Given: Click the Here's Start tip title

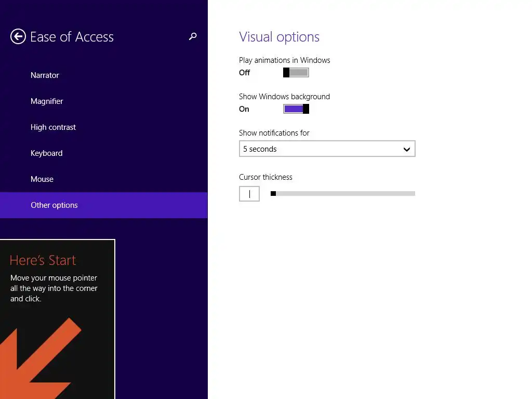Looking at the screenshot, I should tap(43, 260).
